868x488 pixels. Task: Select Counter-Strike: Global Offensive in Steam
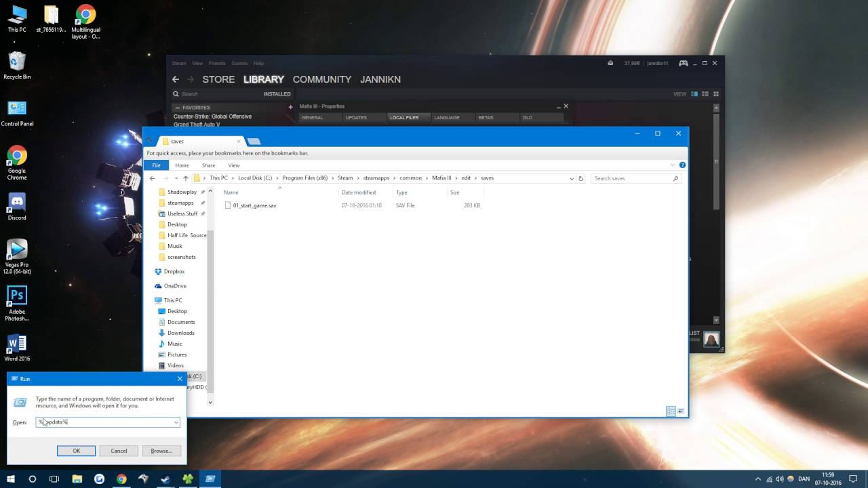click(x=212, y=117)
